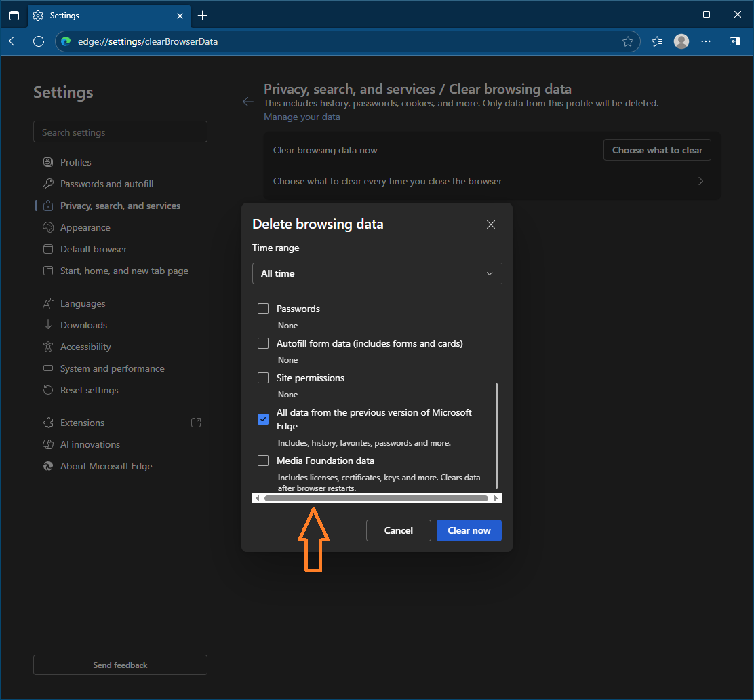Open the Extensions page in new tab
The width and height of the screenshot is (754, 700).
[196, 422]
